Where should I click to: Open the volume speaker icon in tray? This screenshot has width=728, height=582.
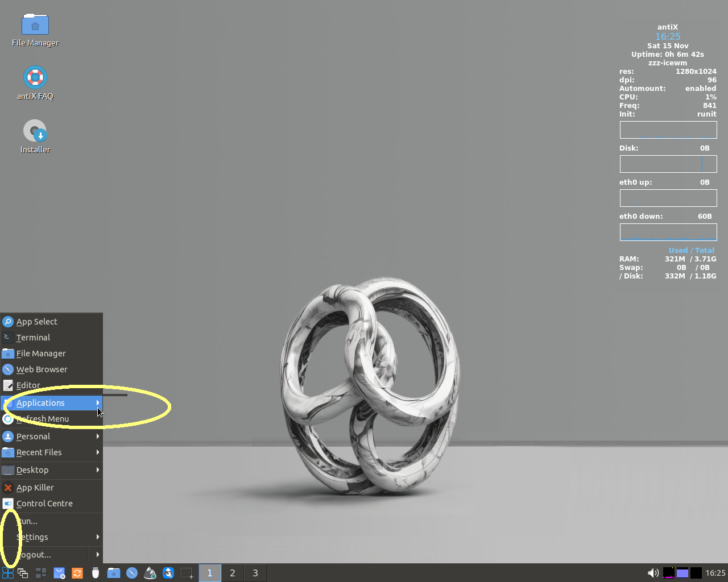(x=653, y=573)
